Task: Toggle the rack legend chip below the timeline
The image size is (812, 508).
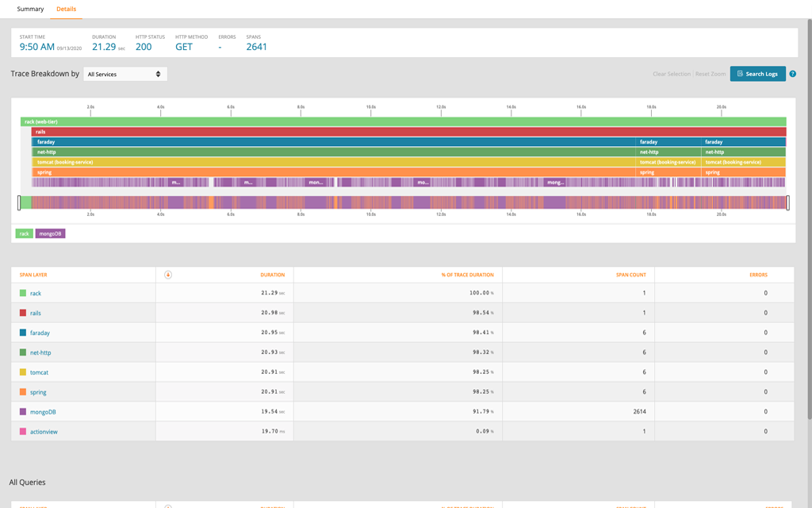Action: (24, 233)
